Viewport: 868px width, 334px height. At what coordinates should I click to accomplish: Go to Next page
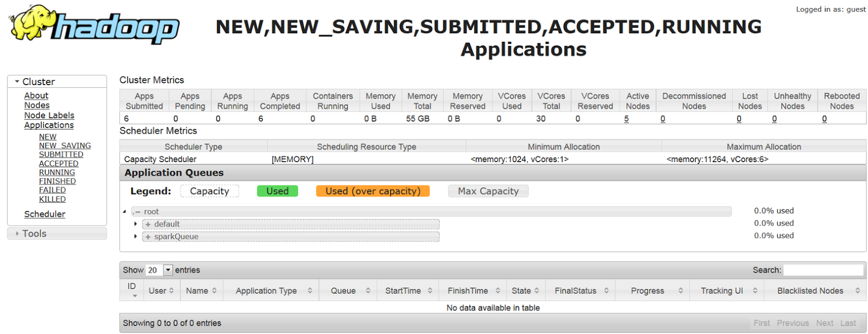tap(825, 323)
